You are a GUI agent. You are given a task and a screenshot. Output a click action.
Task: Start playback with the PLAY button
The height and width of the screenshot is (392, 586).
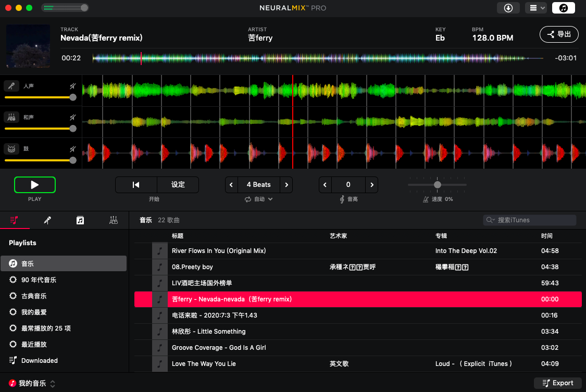point(35,185)
